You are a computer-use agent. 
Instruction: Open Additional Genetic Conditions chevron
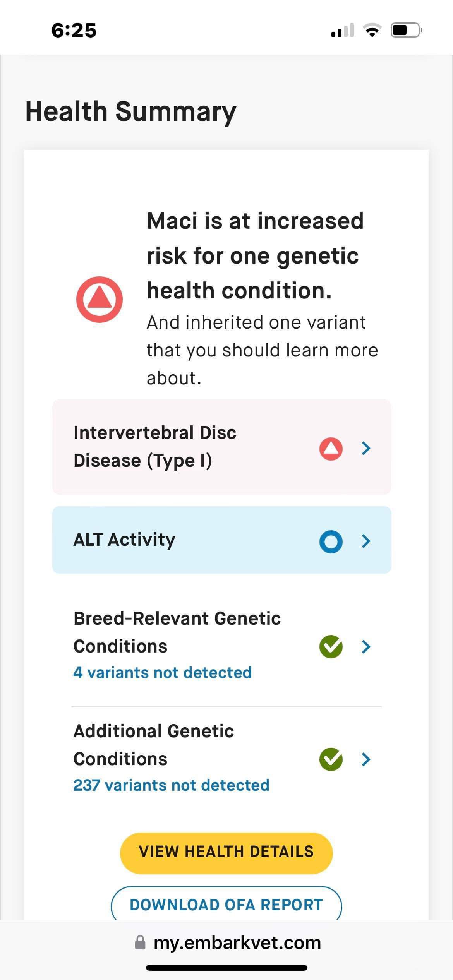tap(366, 759)
